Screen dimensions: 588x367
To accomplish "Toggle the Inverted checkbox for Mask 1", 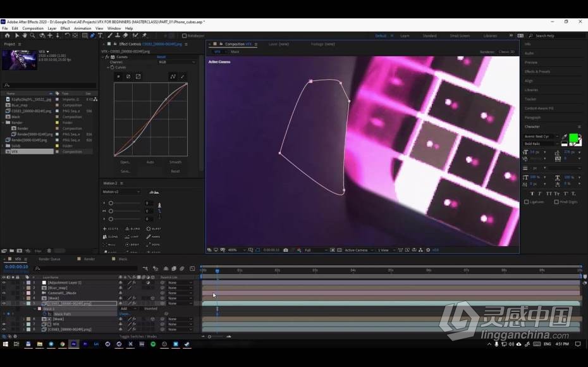I will [142, 308].
